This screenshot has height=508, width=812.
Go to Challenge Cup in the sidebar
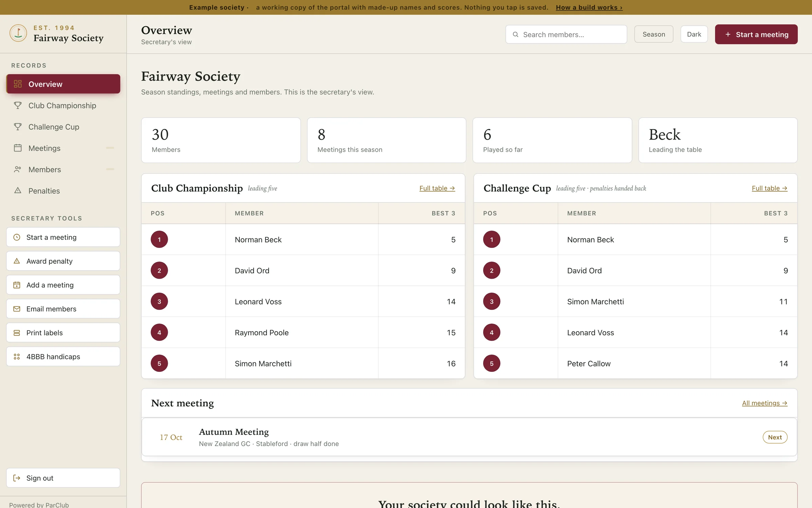pos(63,127)
